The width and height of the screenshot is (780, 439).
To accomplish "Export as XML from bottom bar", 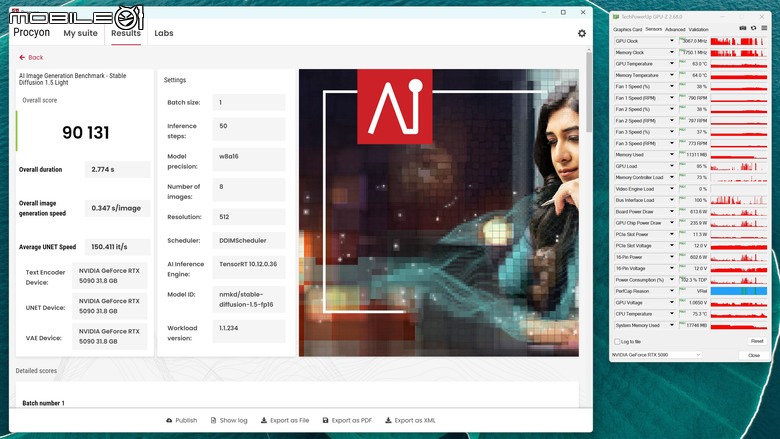I will (x=410, y=421).
